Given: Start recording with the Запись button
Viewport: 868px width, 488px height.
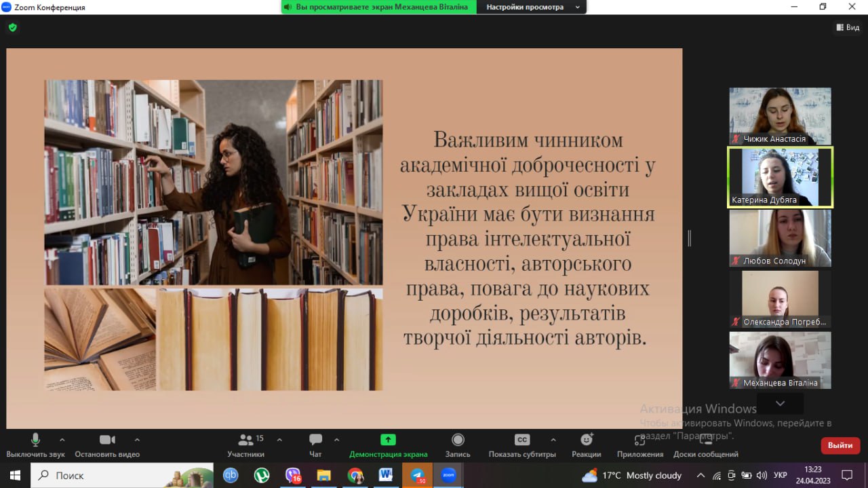Looking at the screenshot, I should tap(458, 440).
